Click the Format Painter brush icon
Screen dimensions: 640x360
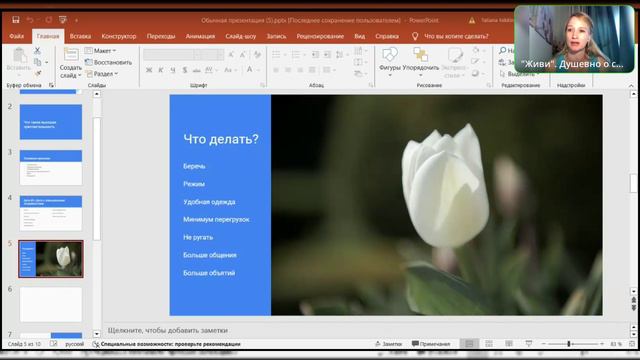point(37,73)
